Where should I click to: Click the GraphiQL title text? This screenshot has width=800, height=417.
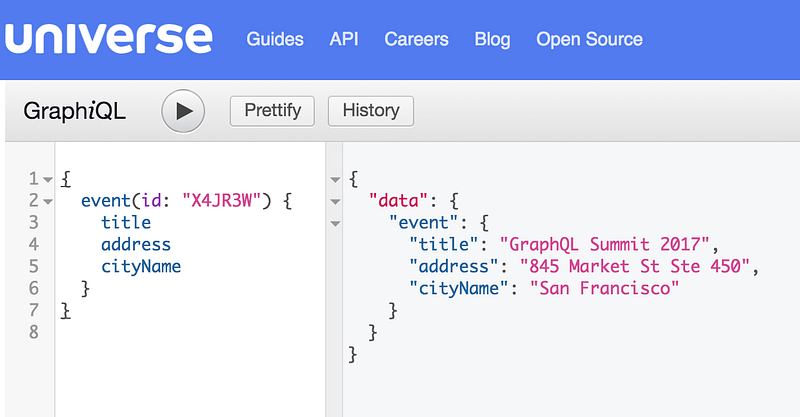pos(75,111)
